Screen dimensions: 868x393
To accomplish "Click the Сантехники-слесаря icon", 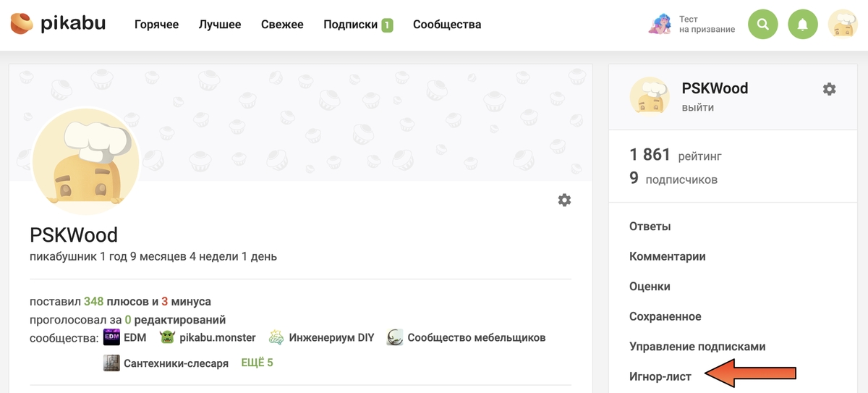I will point(111,363).
